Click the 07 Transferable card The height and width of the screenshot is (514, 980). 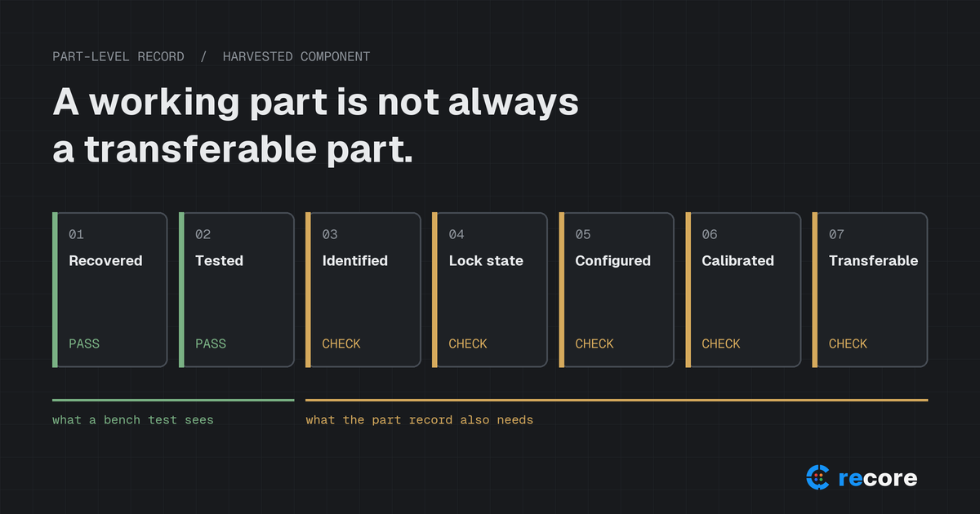pyautogui.click(x=871, y=290)
